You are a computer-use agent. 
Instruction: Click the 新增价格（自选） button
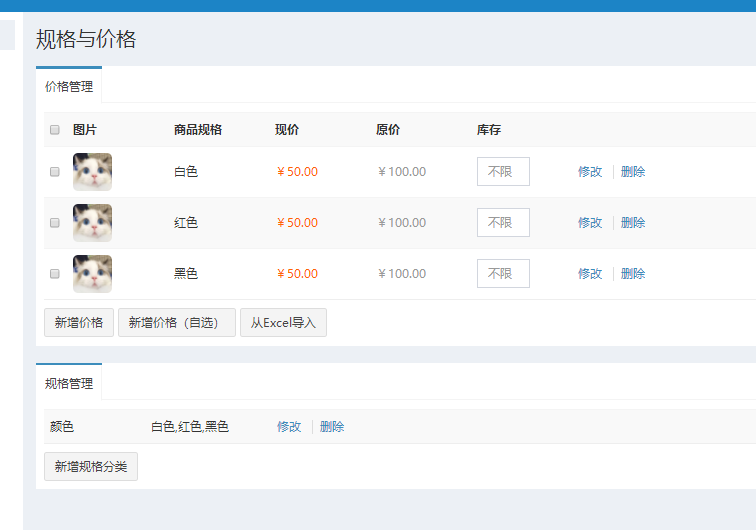tap(177, 323)
